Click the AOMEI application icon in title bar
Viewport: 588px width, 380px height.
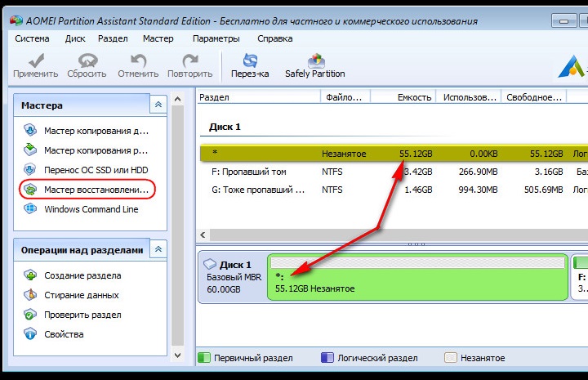16,20
